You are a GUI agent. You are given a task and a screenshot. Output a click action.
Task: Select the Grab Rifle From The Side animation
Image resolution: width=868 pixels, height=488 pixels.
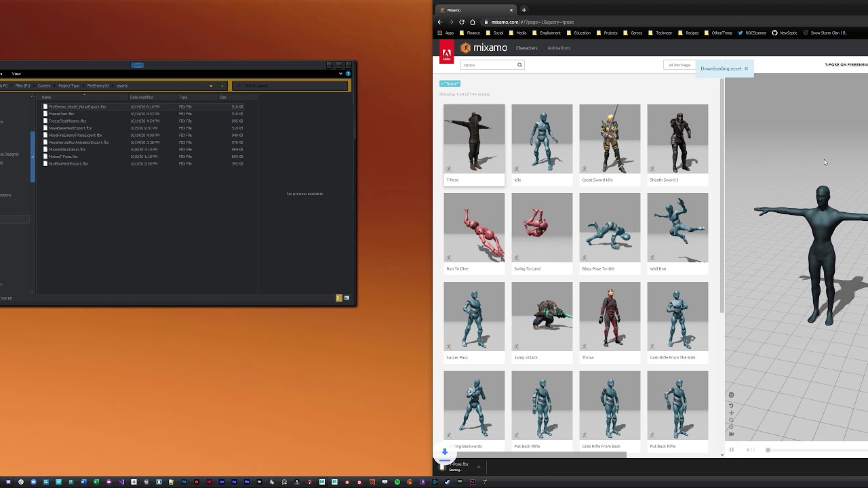pyautogui.click(x=677, y=322)
